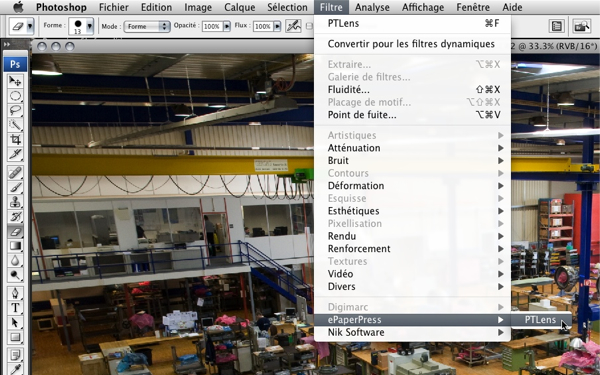
Task: Select the Move tool
Action: click(15, 81)
